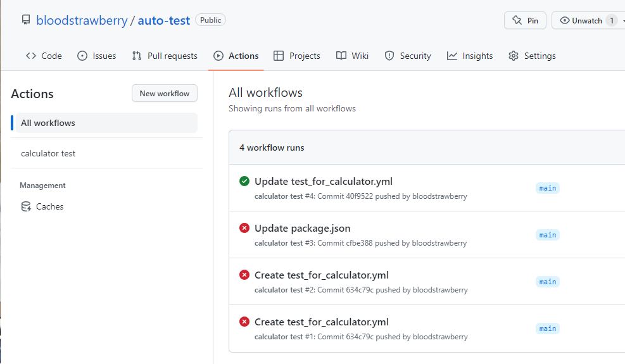Click the New workflow button

pos(165,93)
